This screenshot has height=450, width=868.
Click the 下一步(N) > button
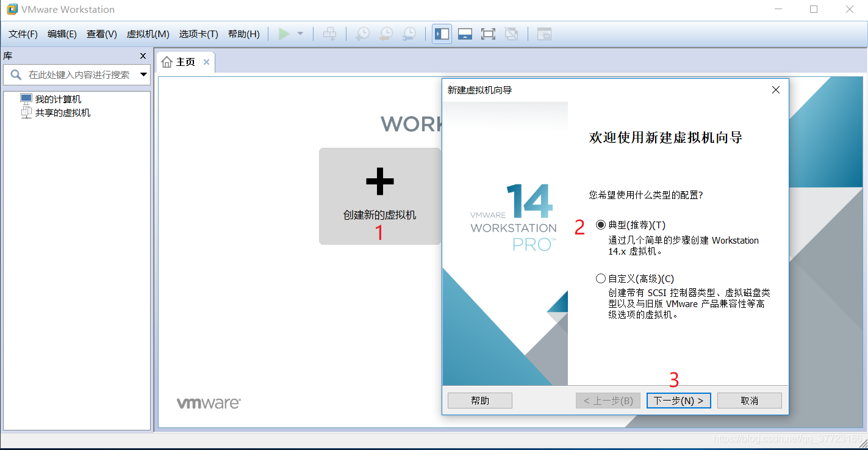pyautogui.click(x=678, y=401)
